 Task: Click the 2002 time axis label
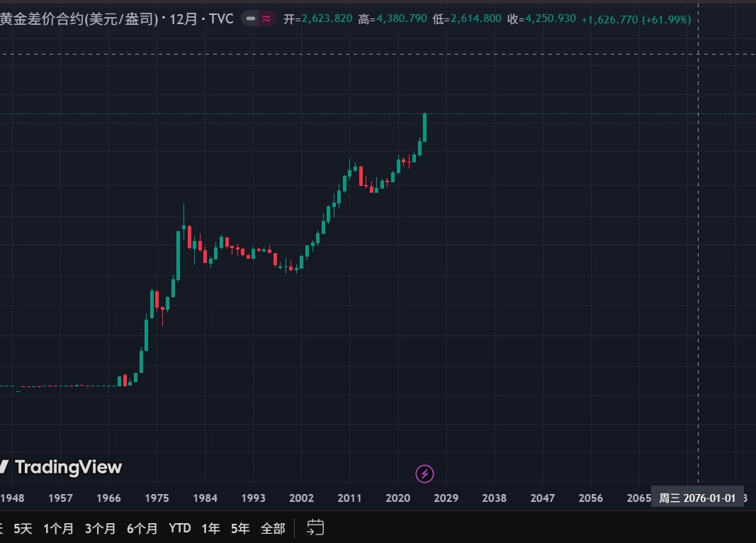(301, 498)
